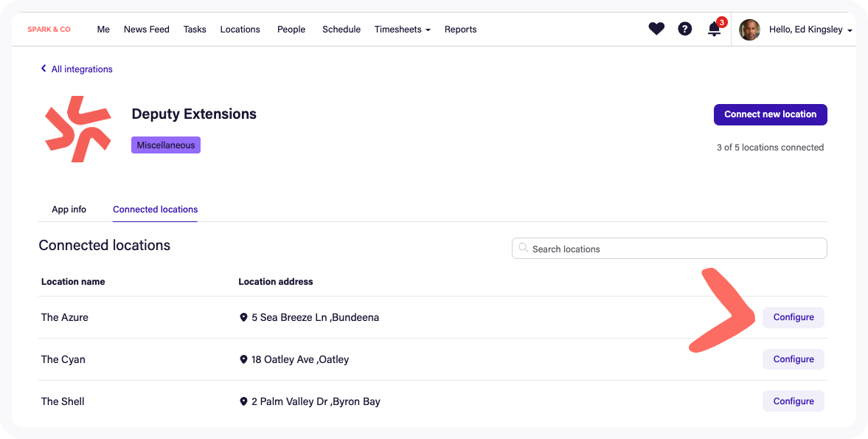Focus the Search locations field
This screenshot has height=439, width=868.
coord(670,249)
